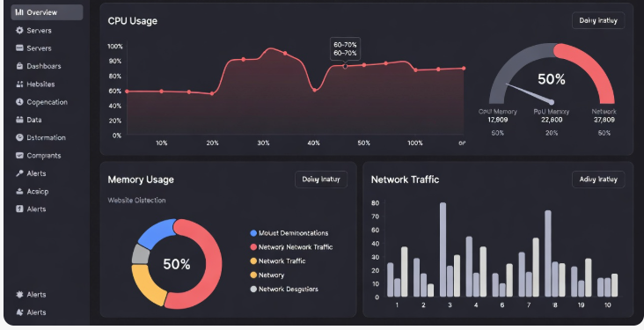644x330 pixels.
Task: Click the grey segment of the memory donut
Action: coord(141,254)
